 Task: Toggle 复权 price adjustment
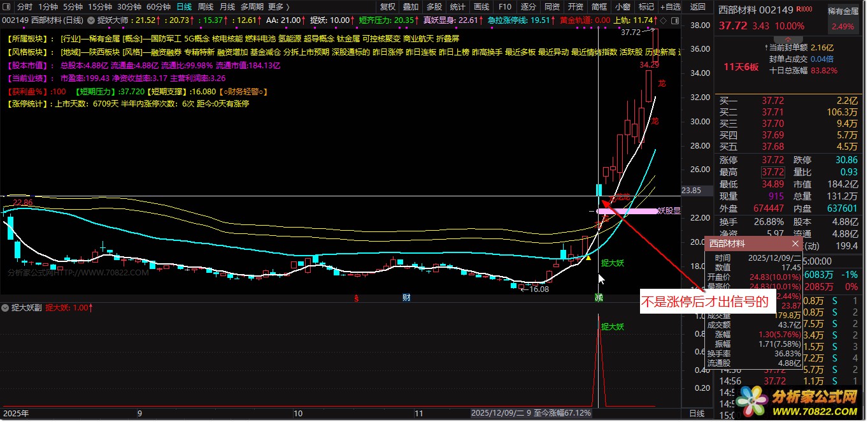(x=387, y=7)
